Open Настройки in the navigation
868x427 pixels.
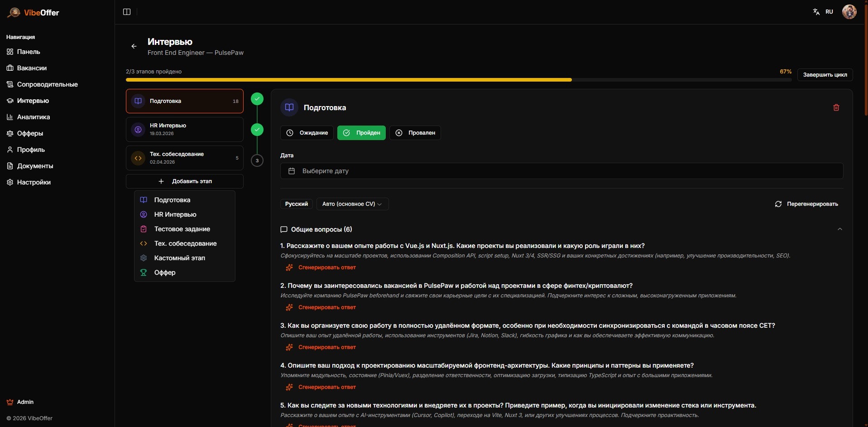[x=34, y=182]
